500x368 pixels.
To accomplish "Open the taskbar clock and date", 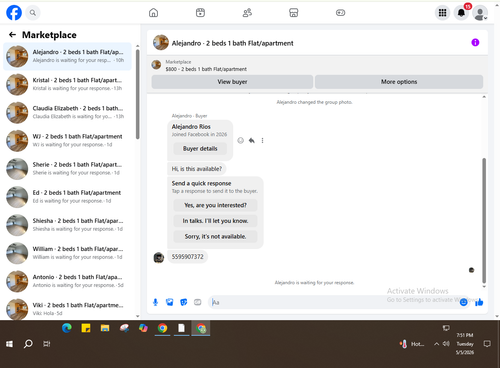I will click(465, 344).
